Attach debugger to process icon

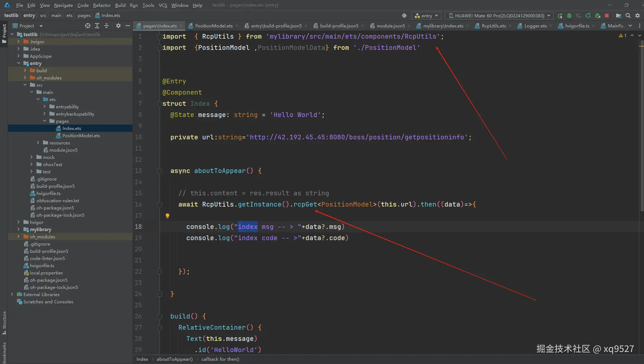tap(597, 16)
